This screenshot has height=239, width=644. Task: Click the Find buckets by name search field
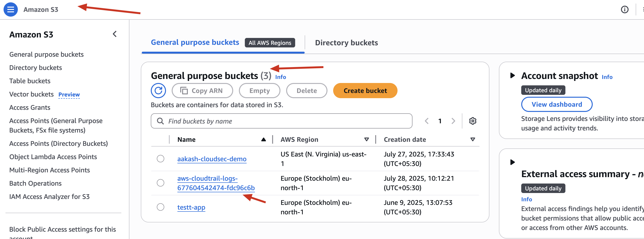pos(281,121)
